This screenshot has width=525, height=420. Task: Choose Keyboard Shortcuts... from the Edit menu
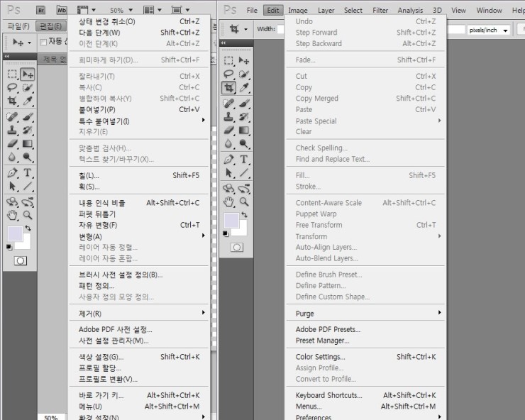click(365, 395)
